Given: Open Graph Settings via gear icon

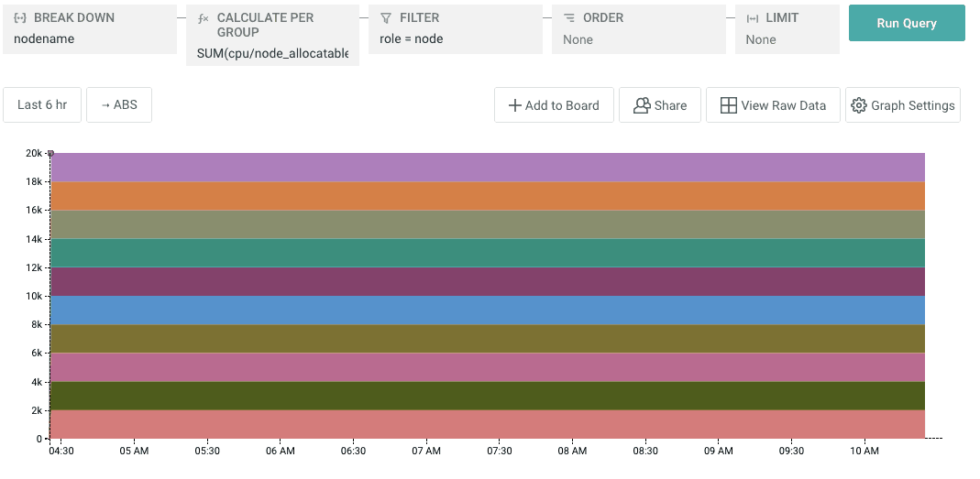Looking at the screenshot, I should coord(858,105).
